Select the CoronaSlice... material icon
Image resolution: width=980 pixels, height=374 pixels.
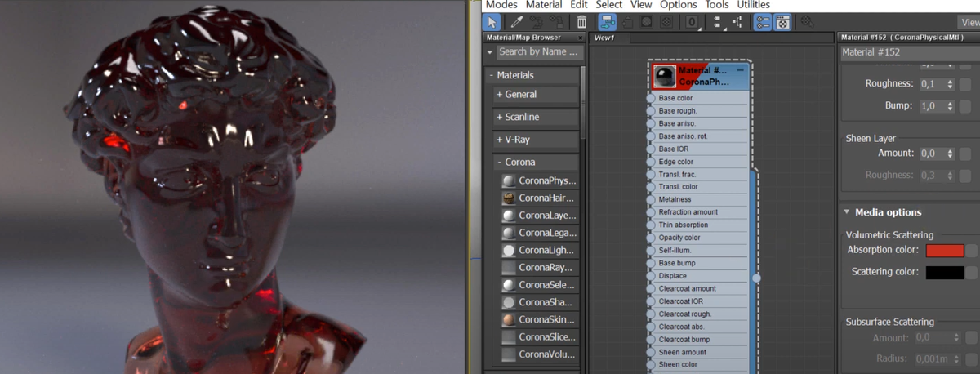509,337
